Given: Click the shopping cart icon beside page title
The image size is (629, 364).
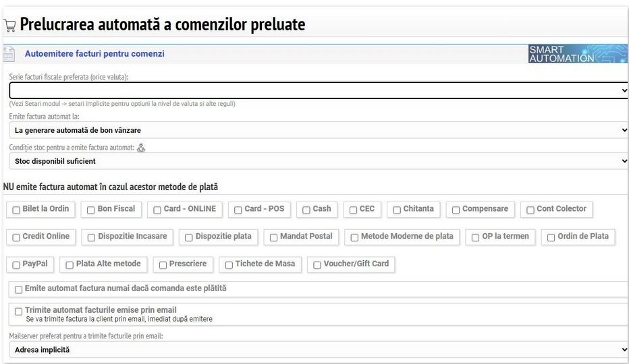Looking at the screenshot, I should [9, 26].
